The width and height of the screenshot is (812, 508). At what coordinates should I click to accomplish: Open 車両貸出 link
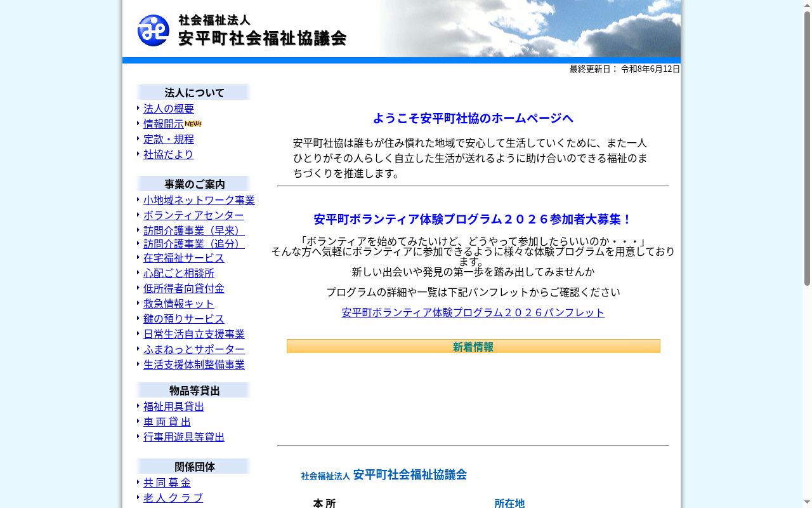(x=167, y=422)
